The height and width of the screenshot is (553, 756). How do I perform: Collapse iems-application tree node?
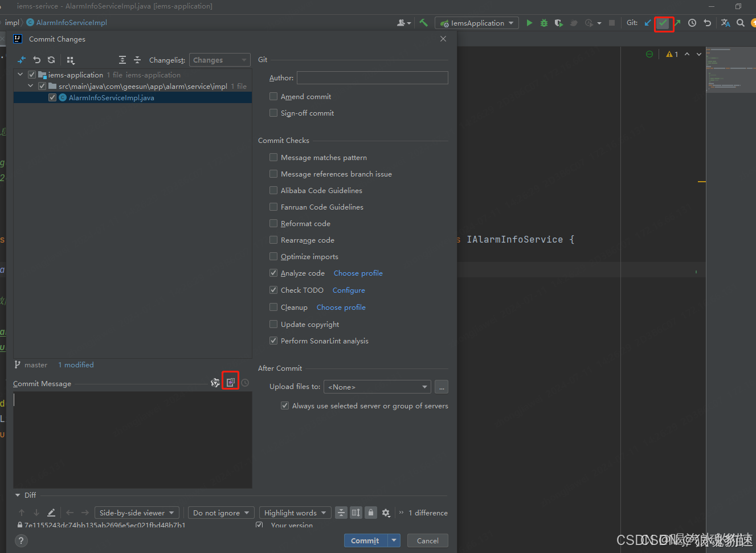coord(21,75)
